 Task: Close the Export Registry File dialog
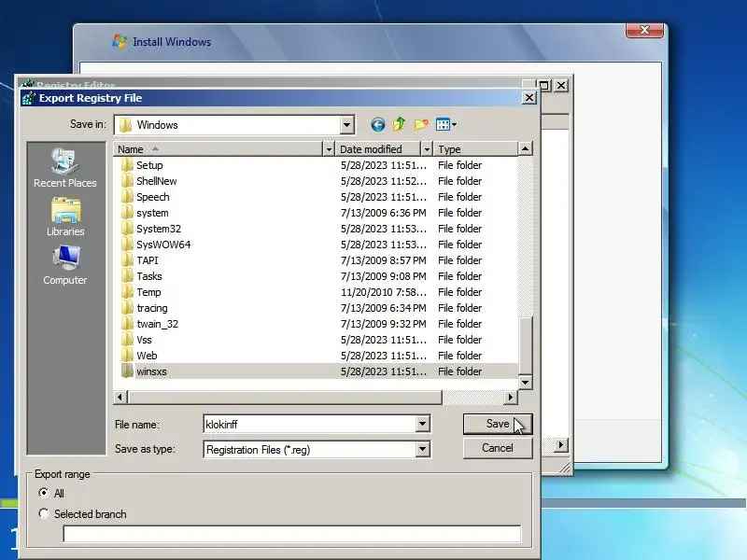pos(529,98)
